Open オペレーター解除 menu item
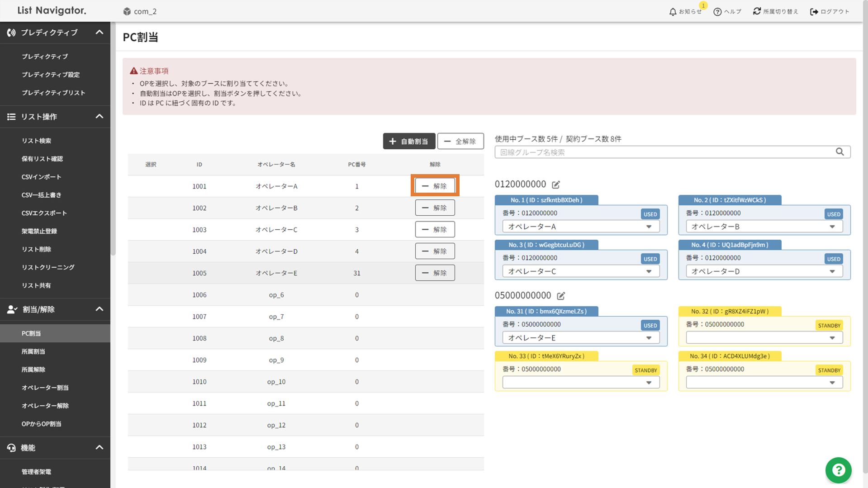This screenshot has width=868, height=488. point(45,406)
